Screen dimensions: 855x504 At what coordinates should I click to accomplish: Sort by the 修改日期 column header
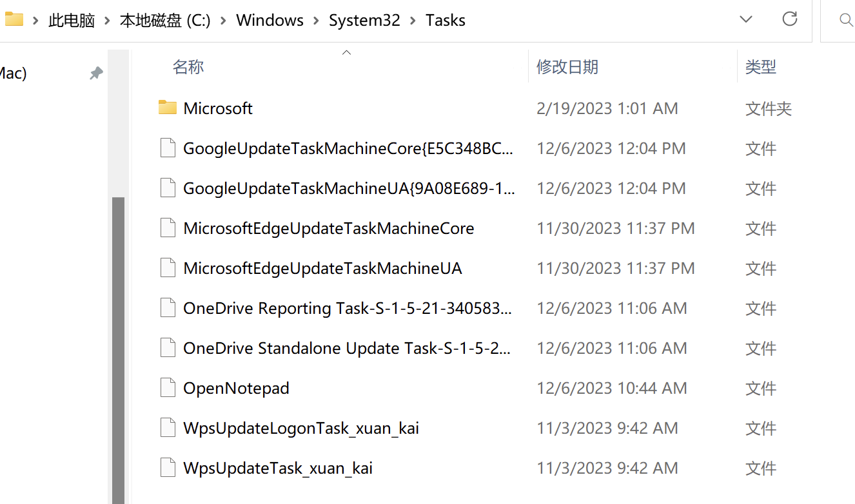click(567, 66)
